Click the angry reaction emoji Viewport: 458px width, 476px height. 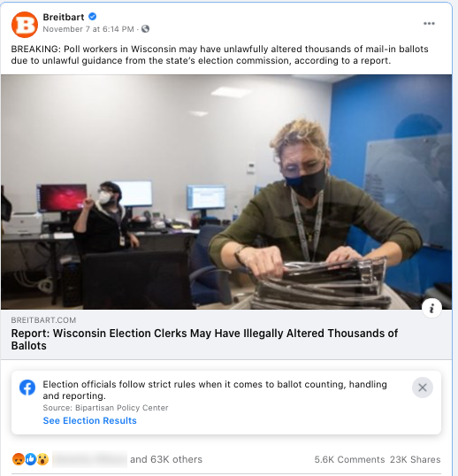click(19, 459)
